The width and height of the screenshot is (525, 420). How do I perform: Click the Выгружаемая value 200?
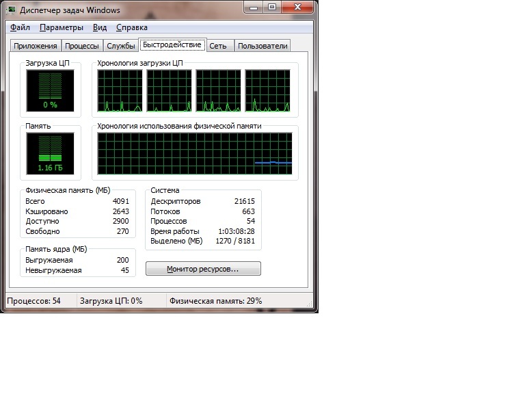[123, 260]
